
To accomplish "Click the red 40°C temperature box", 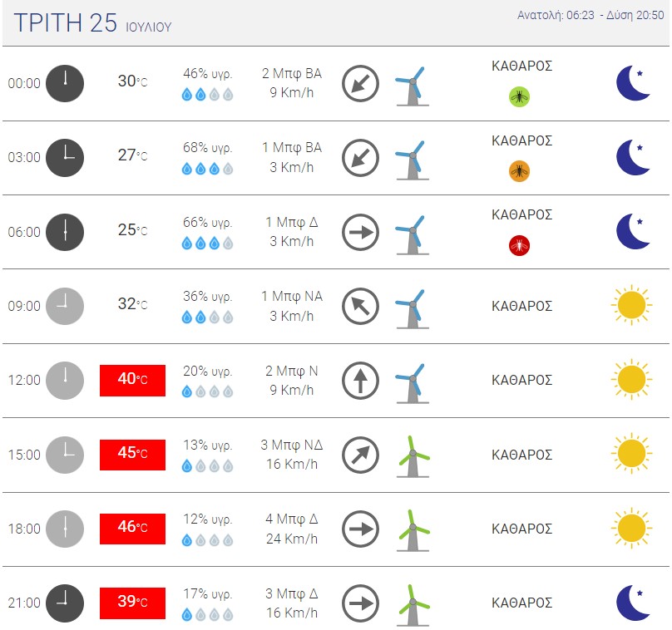I will click(x=132, y=380).
